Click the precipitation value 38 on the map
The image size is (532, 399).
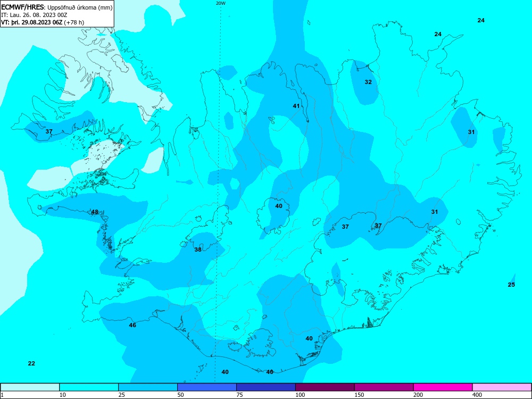198,250
